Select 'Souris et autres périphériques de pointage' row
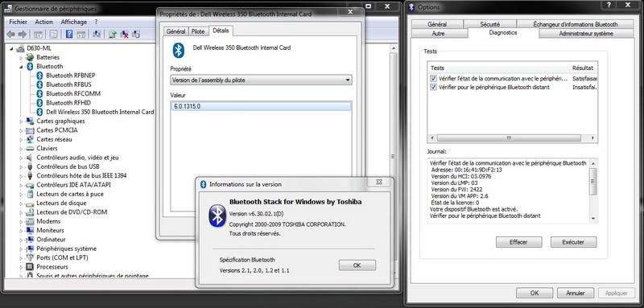 (93, 276)
